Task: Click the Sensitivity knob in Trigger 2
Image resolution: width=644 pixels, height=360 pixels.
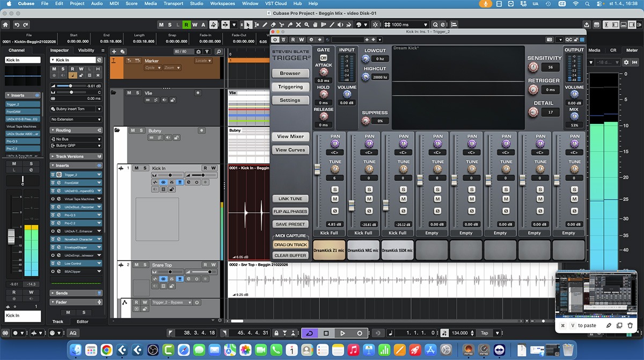Action: (x=532, y=67)
